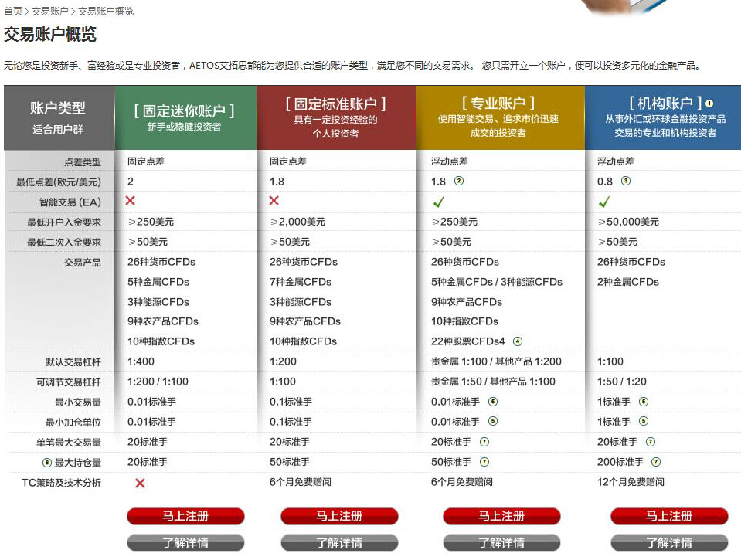Click footnote 5 icon in 专业账户 最小加仓单位 row
The width and height of the screenshot is (741, 560).
[493, 421]
